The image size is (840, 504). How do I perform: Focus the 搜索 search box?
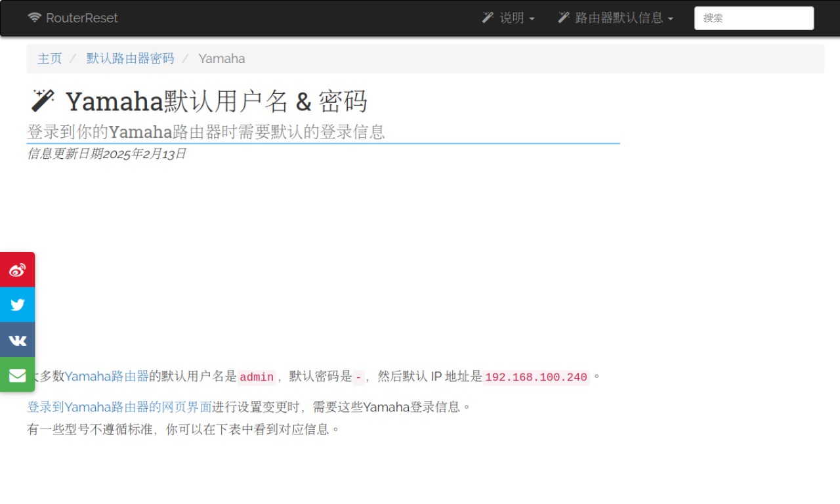click(x=754, y=18)
